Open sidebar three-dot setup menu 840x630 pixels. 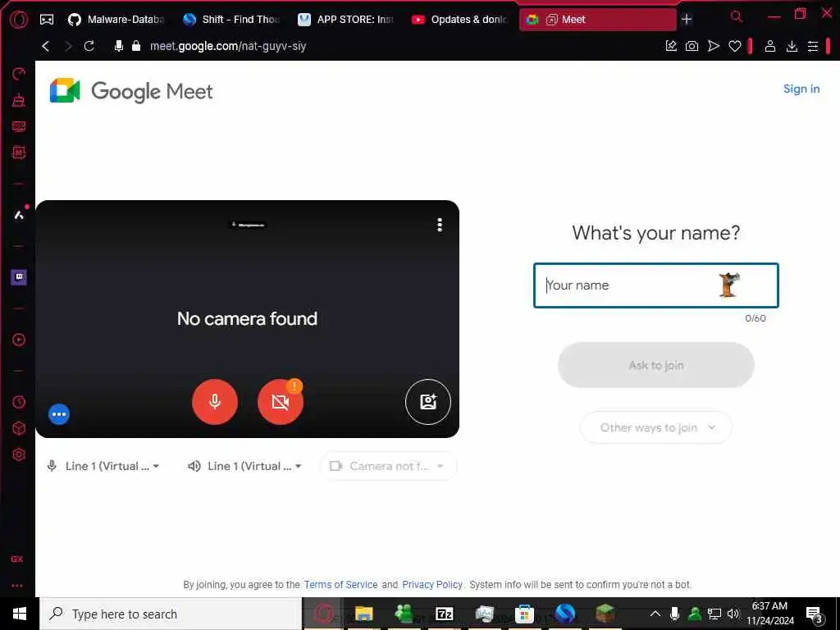[x=17, y=586]
